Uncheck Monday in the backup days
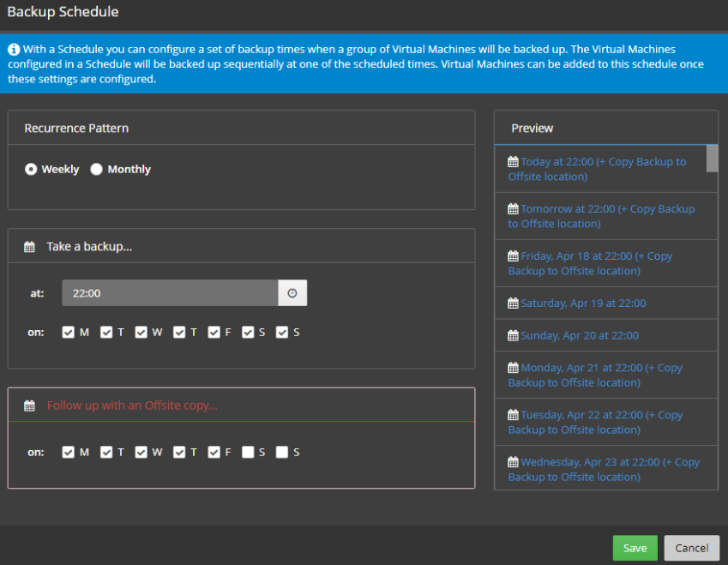Screen dimensions: 728x565 click(69, 333)
